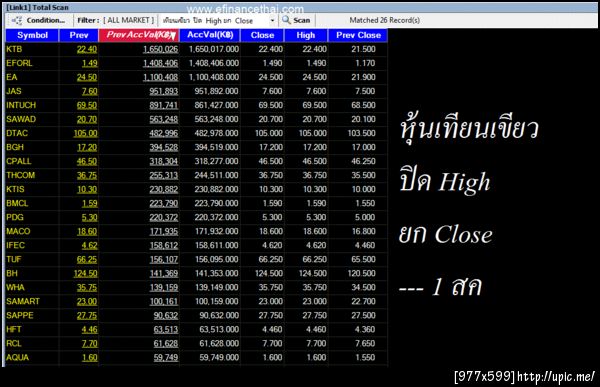Image resolution: width=600 pixels, height=387 pixels.
Task: Open the ALL MARKET filter selector
Action: [129, 20]
